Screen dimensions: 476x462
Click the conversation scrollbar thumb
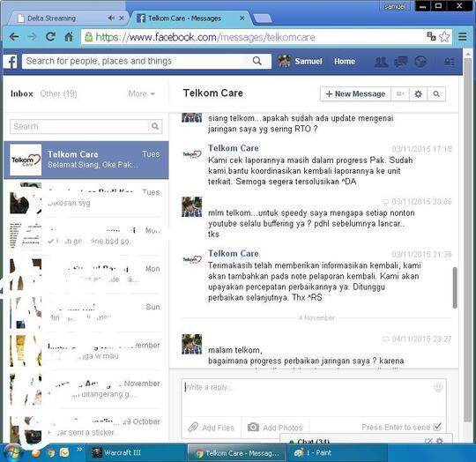point(455,287)
